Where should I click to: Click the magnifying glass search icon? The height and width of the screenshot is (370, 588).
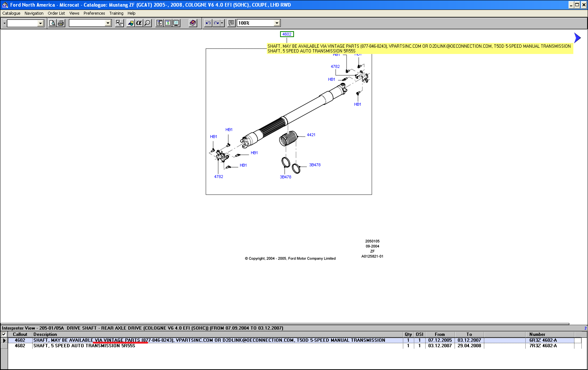pos(147,23)
